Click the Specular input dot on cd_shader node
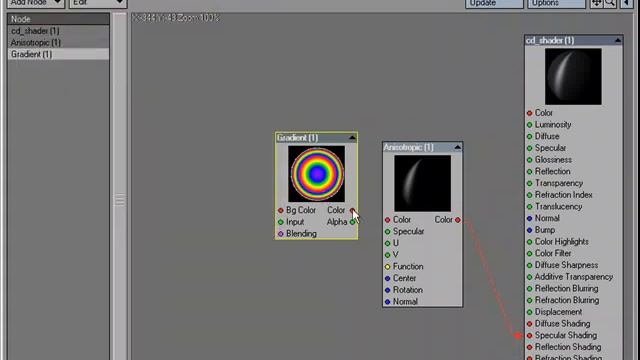 coord(529,148)
